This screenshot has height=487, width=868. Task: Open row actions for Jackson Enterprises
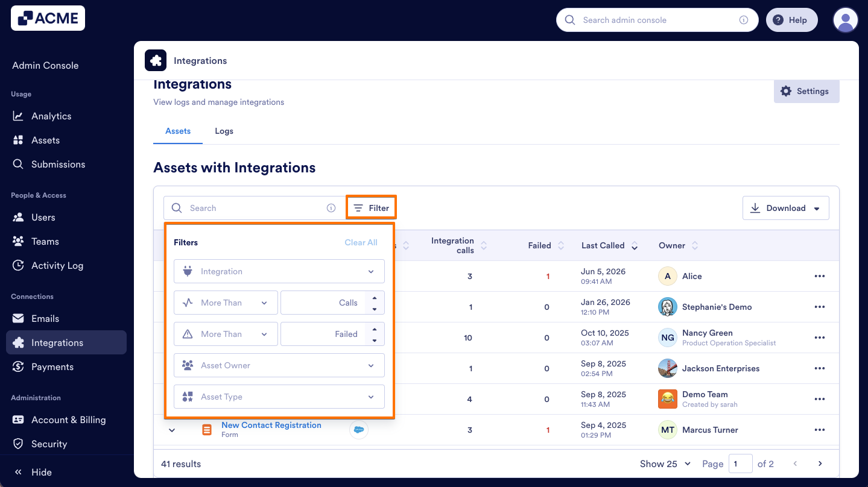pyautogui.click(x=819, y=368)
